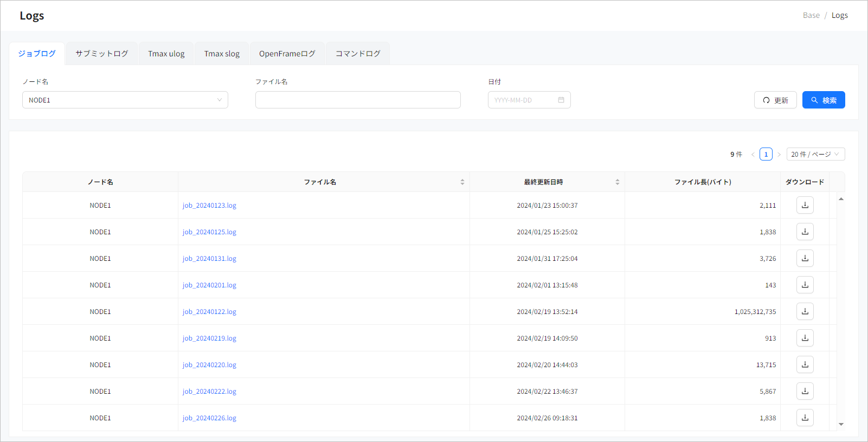Download the job_20240226.log file
Viewport: 868px width, 442px height.
(x=805, y=418)
